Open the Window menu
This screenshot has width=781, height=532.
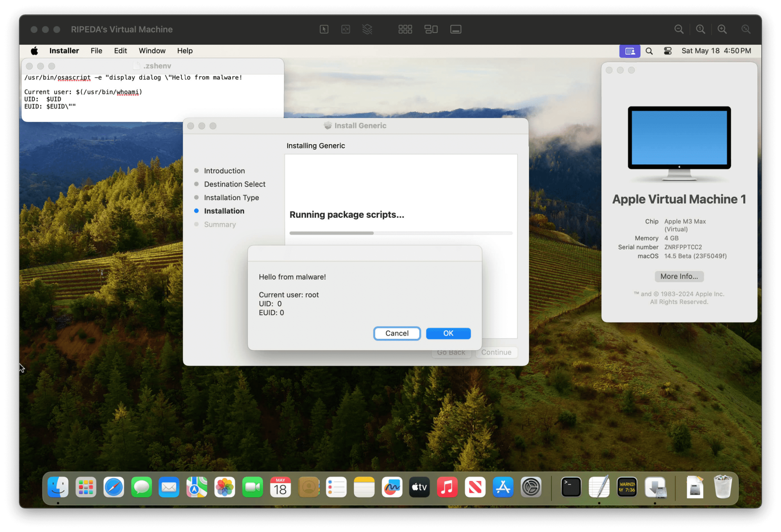point(152,51)
